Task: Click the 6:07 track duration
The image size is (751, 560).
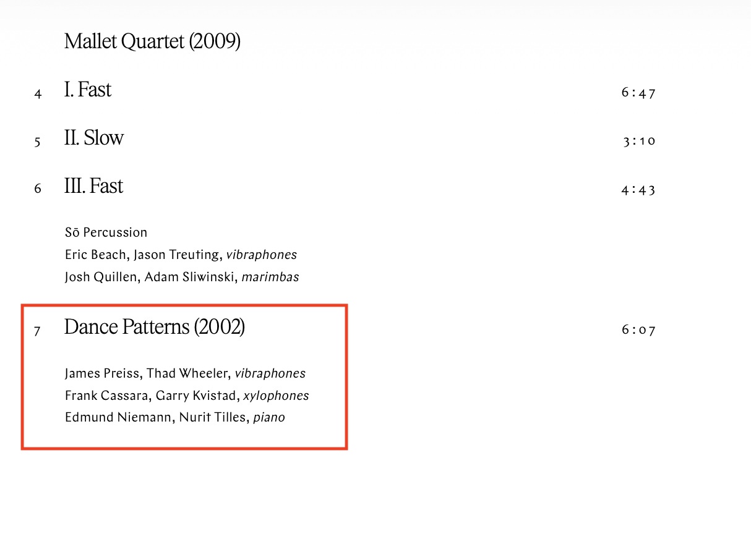Action: (x=638, y=330)
